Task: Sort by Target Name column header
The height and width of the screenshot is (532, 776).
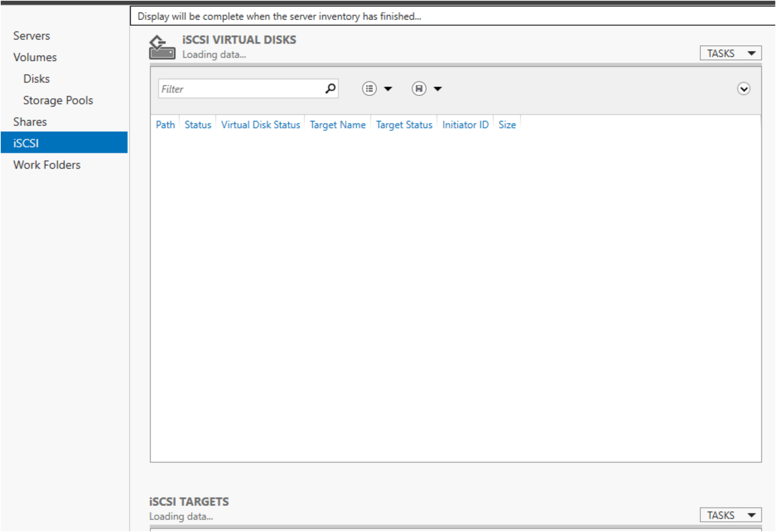Action: point(338,125)
